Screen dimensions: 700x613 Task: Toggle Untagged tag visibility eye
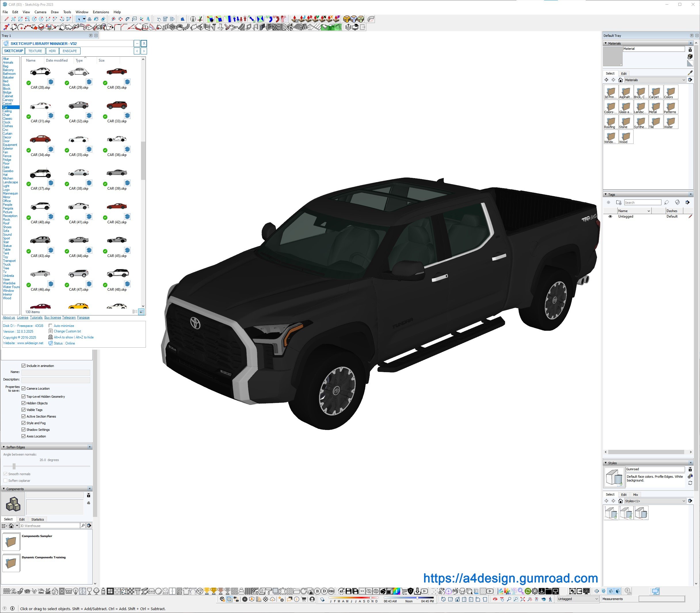pyautogui.click(x=610, y=216)
